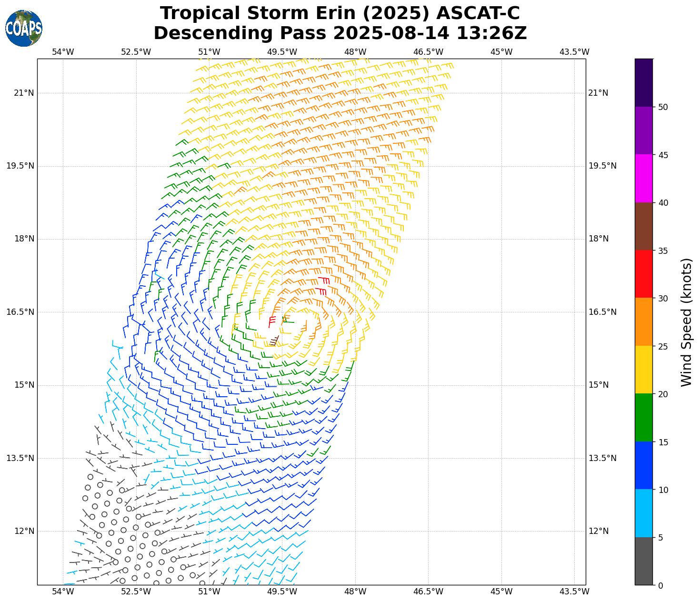Pick the orange 25-30 knot color band

tap(643, 321)
